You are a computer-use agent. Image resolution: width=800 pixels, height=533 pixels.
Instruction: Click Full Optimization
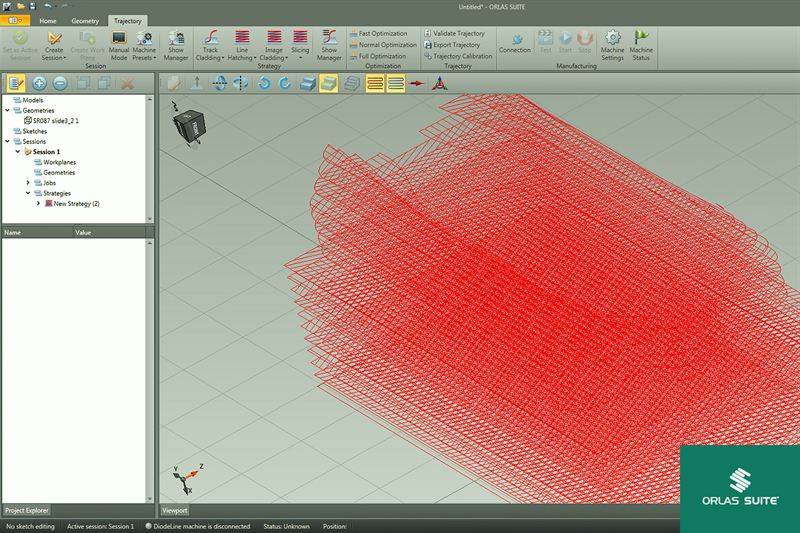coord(381,56)
